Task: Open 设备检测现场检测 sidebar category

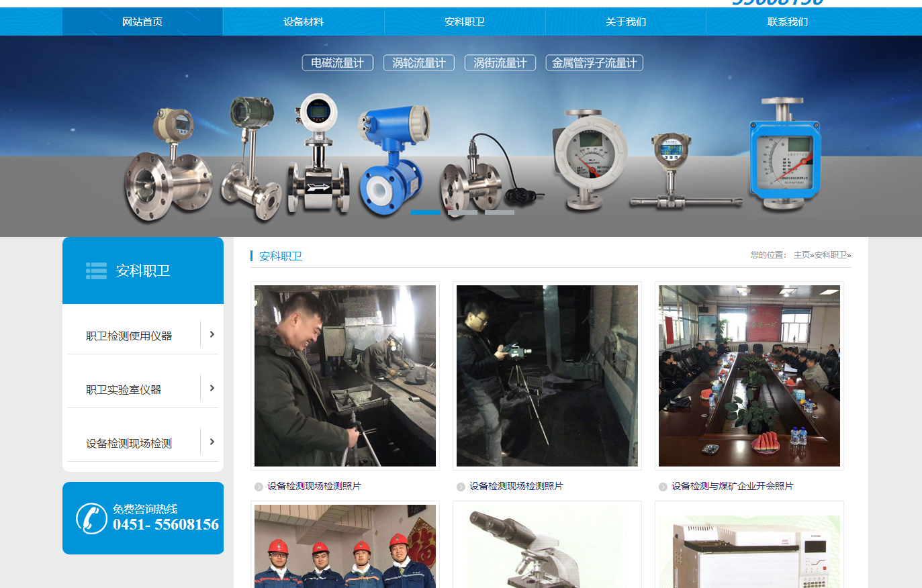Action: click(129, 443)
